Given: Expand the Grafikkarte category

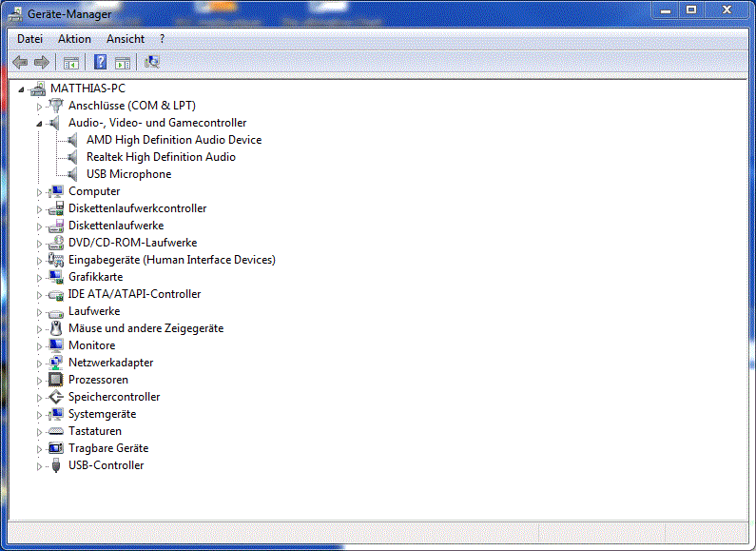Looking at the screenshot, I should pos(39,278).
